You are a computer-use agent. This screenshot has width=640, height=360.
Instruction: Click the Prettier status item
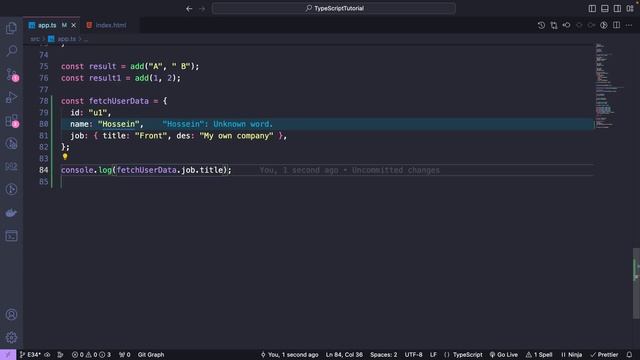[x=604, y=355]
